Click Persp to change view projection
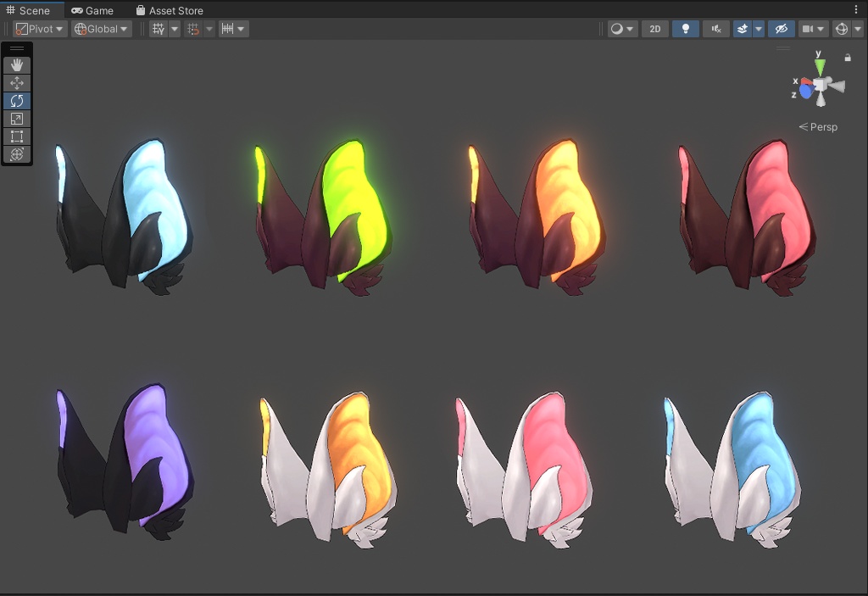Image resolution: width=868 pixels, height=596 pixels. click(x=821, y=126)
